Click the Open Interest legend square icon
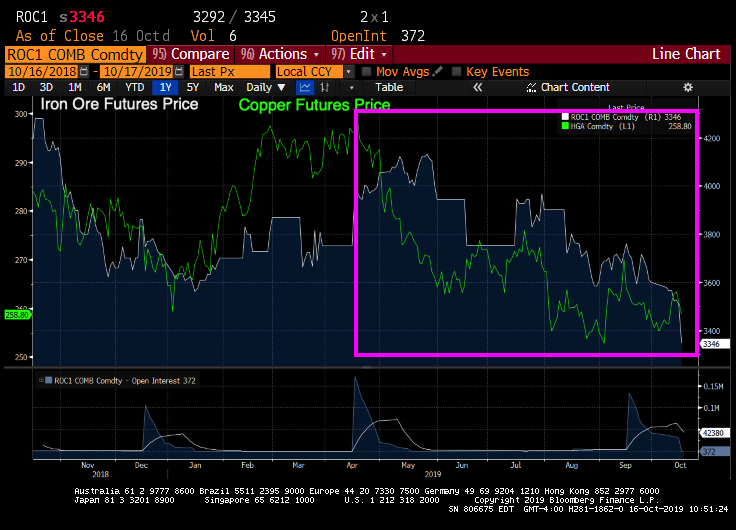 (47, 380)
